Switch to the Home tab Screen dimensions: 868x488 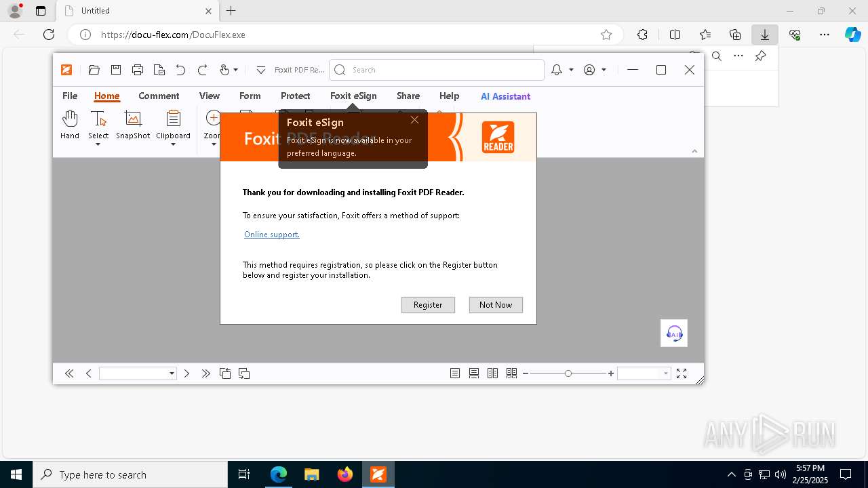106,96
